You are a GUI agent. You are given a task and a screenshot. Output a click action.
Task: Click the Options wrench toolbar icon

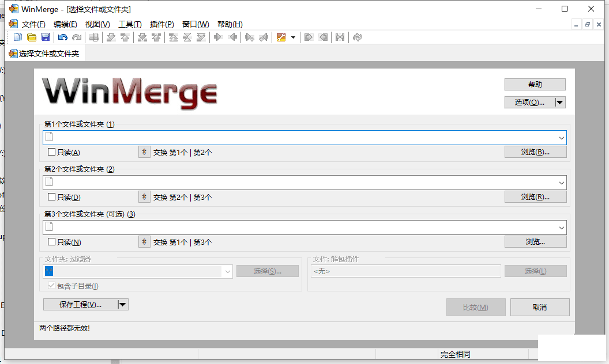[281, 37]
